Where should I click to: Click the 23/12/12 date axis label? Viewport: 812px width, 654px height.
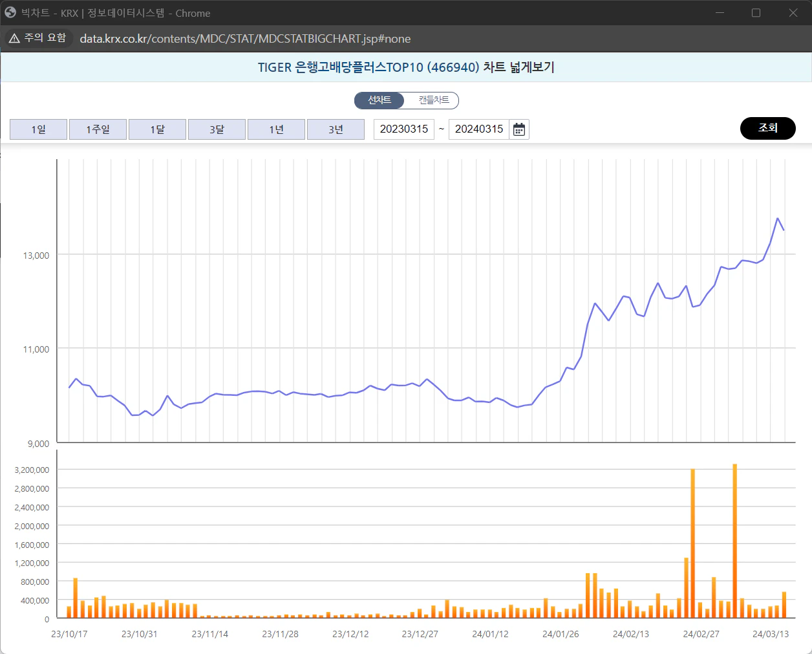tap(350, 635)
